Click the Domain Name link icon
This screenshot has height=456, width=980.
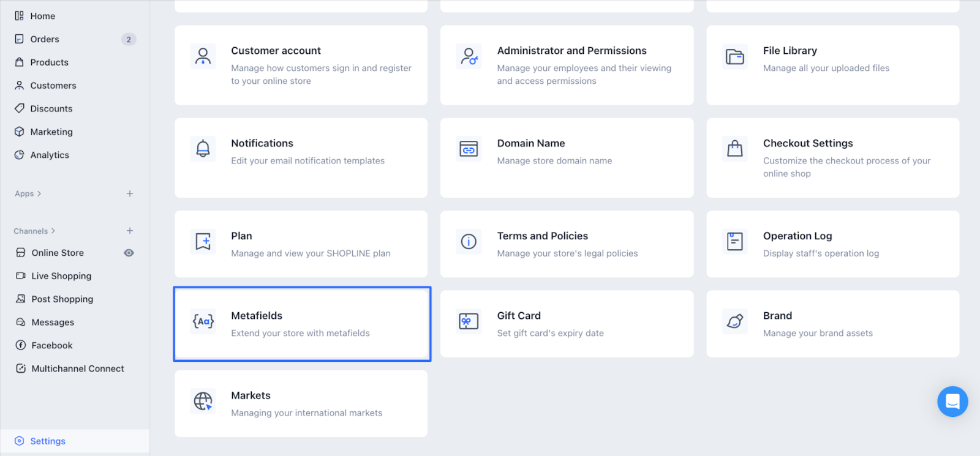click(469, 149)
